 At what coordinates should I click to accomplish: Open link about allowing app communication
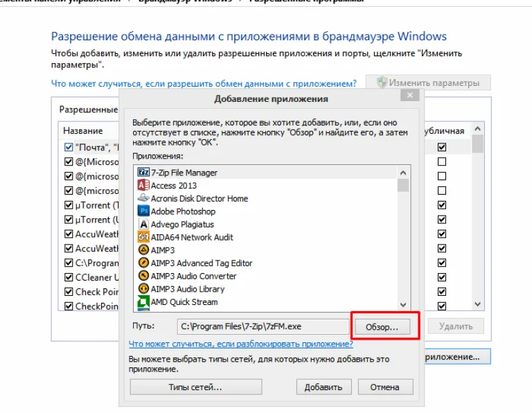[x=204, y=83]
